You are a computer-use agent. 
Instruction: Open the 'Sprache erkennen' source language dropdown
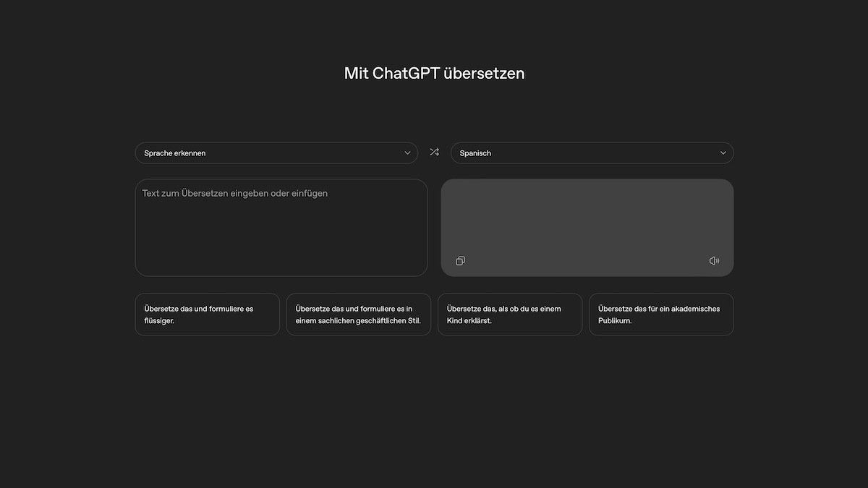tap(276, 153)
